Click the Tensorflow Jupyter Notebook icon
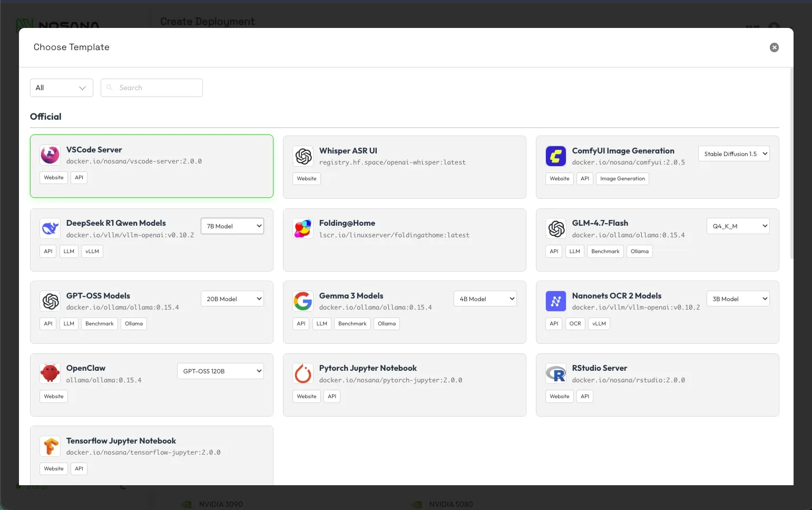 pyautogui.click(x=50, y=446)
